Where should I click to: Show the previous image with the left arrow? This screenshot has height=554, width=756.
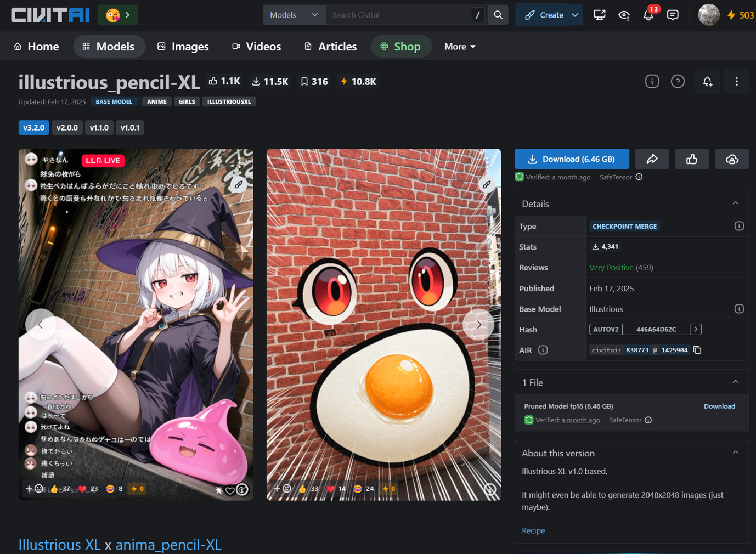pos(40,325)
